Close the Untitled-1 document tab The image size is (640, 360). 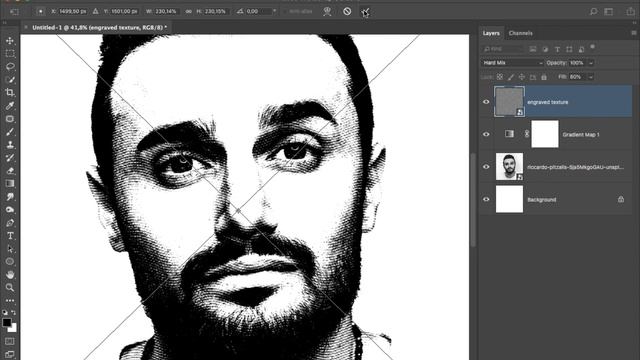point(26,27)
